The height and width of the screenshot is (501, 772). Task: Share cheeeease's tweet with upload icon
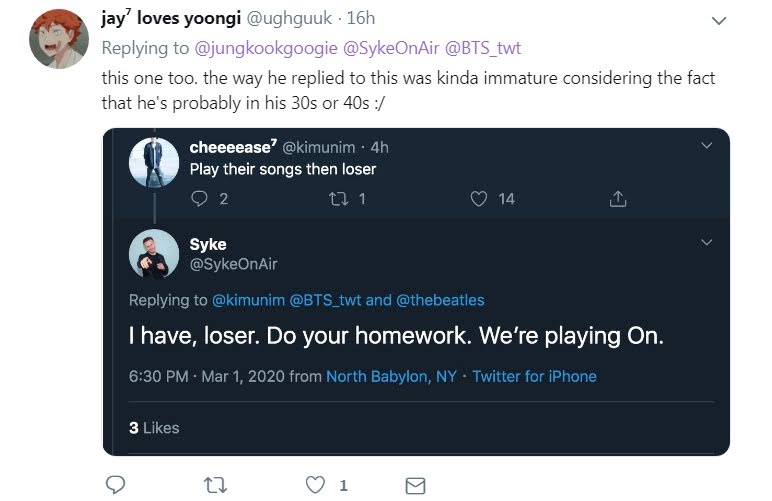pyautogui.click(x=617, y=199)
